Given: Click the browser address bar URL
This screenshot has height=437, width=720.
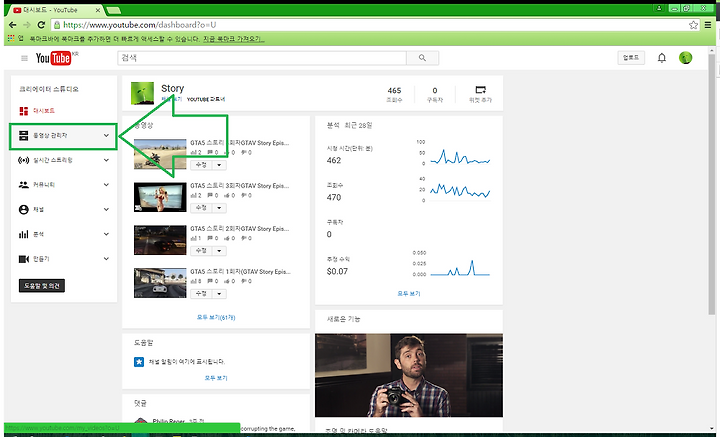Looking at the screenshot, I should pos(139,25).
